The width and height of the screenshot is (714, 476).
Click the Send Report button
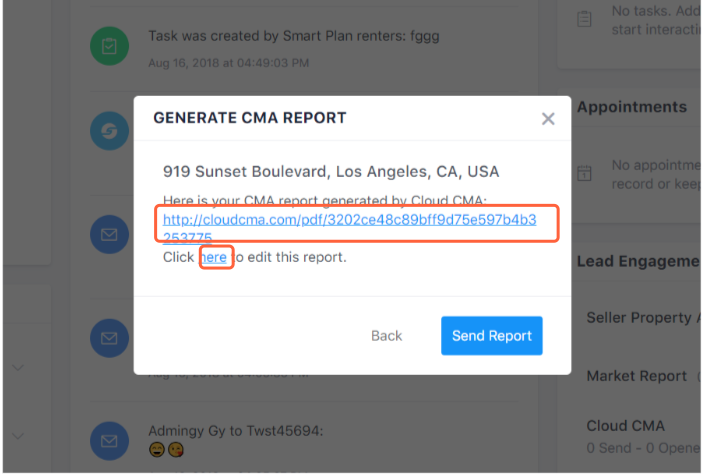pos(491,336)
